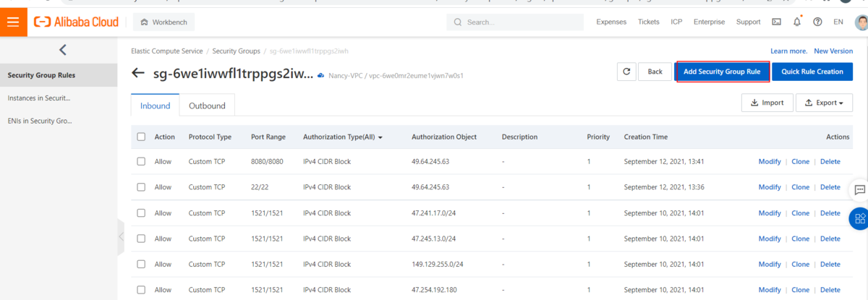Delete the 47.245.13.0/24 rule
The image size is (868, 300).
click(830, 239)
